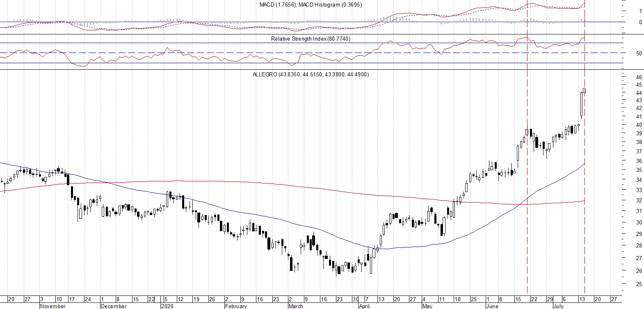Click the 46 value on price axis
The width and height of the screenshot is (644, 309).
pyautogui.click(x=639, y=77)
